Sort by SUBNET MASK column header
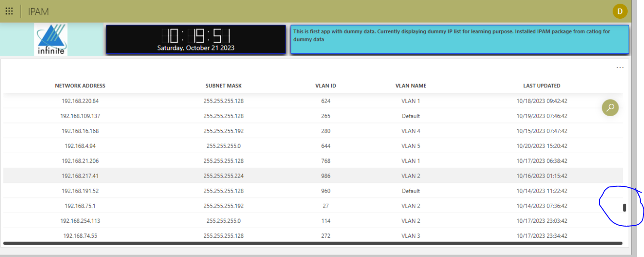 click(224, 86)
